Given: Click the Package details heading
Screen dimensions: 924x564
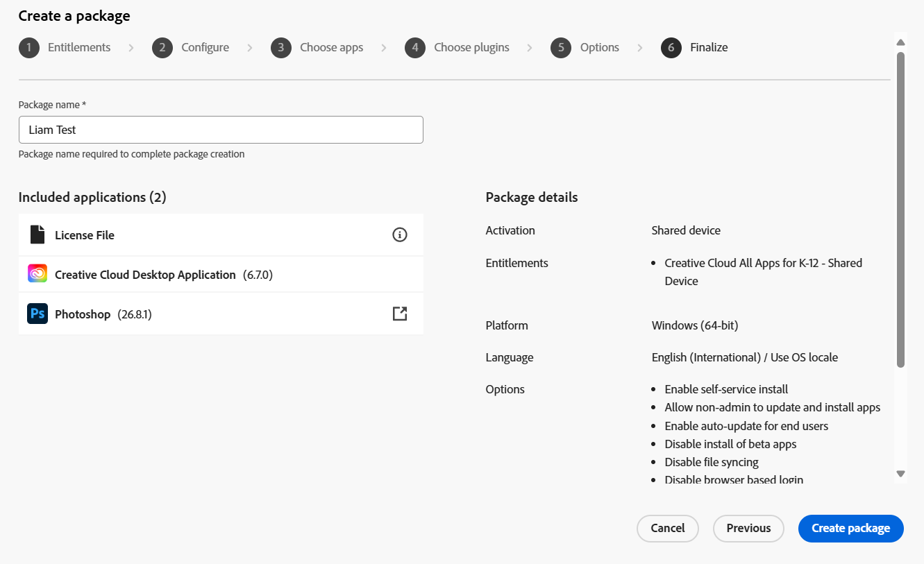Looking at the screenshot, I should point(532,197).
